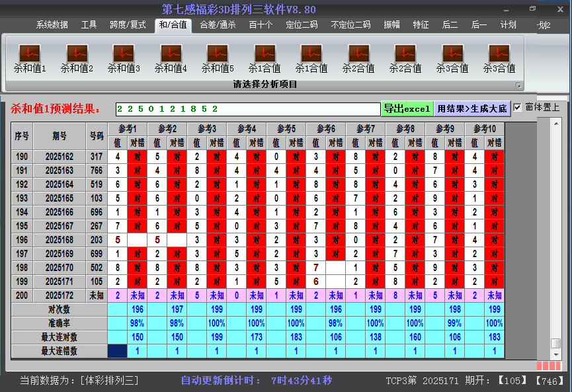Screen dimensions: 572x392
Task: Click the 参考5 column header
Action: click(286, 129)
